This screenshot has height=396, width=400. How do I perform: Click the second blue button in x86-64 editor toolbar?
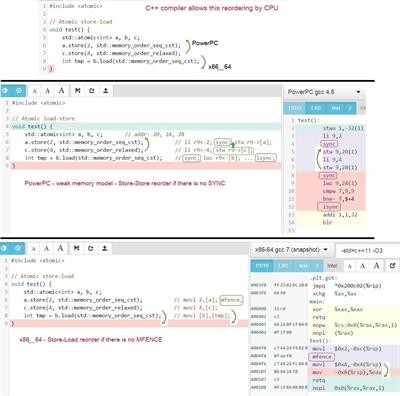18,248
